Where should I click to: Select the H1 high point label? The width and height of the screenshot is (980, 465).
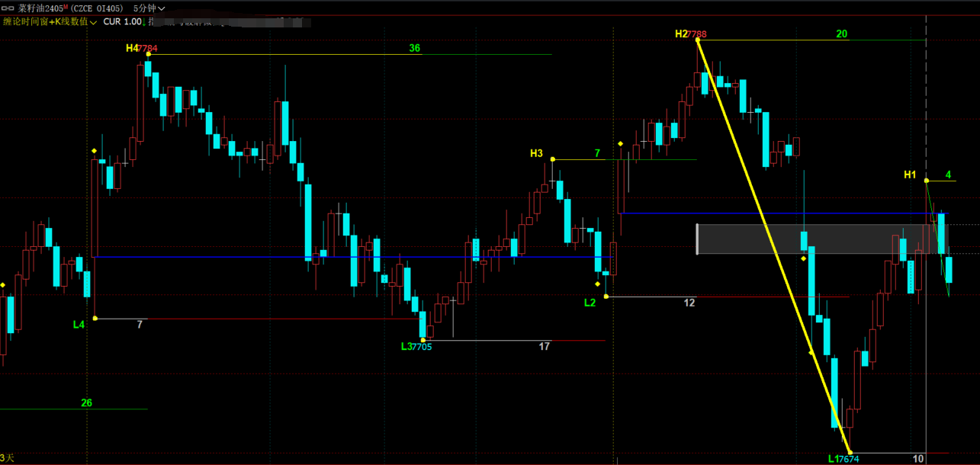pyautogui.click(x=910, y=175)
